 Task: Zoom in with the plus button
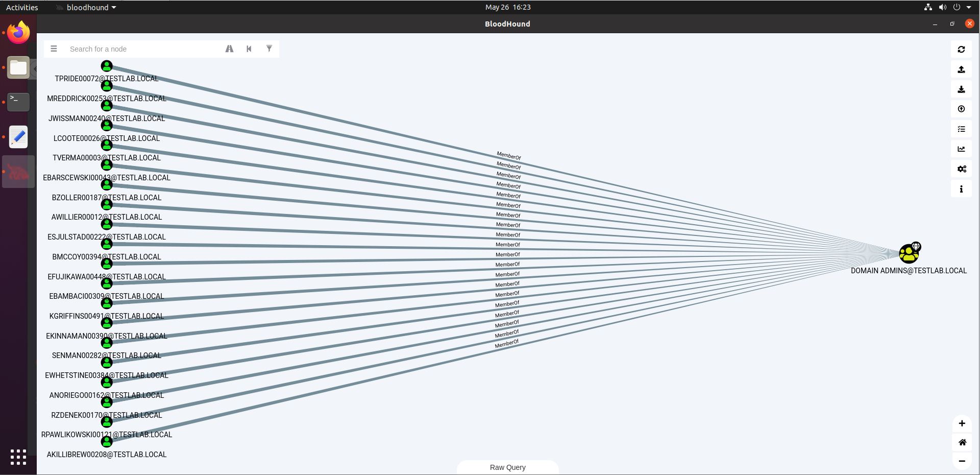[962, 423]
